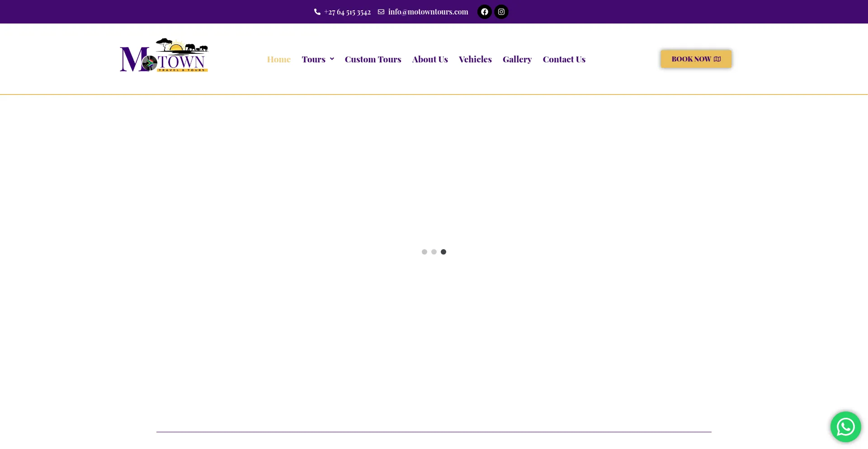Click the Motown Travel & Tours logo
This screenshot has width=868, height=449.
163,55
